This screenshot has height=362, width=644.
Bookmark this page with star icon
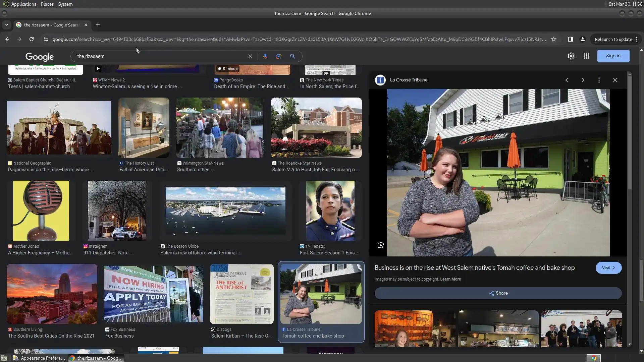[x=553, y=39]
